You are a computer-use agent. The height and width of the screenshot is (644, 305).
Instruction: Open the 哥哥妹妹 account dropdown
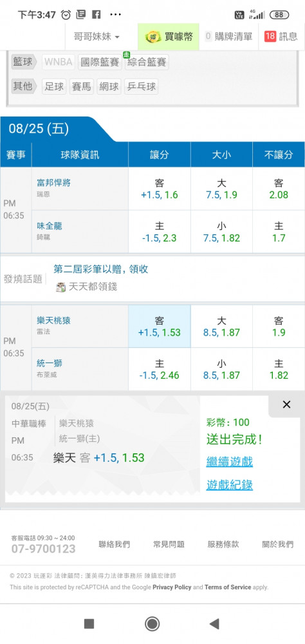pos(97,37)
